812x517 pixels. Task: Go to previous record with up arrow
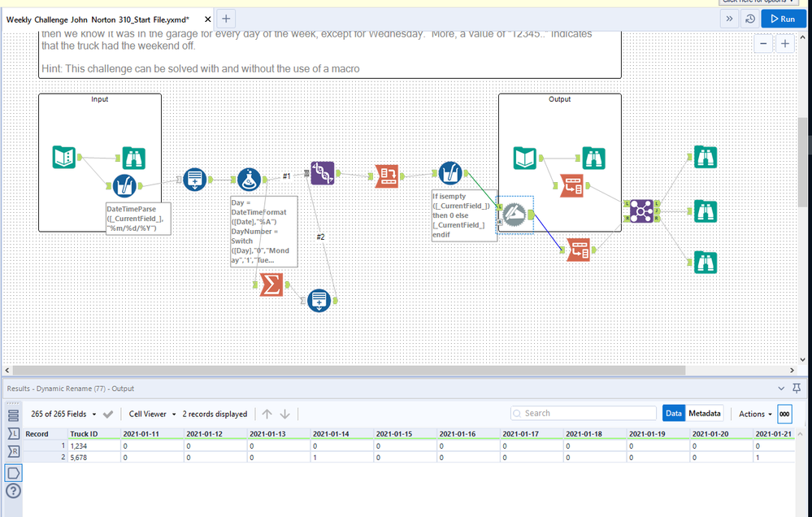pos(267,414)
